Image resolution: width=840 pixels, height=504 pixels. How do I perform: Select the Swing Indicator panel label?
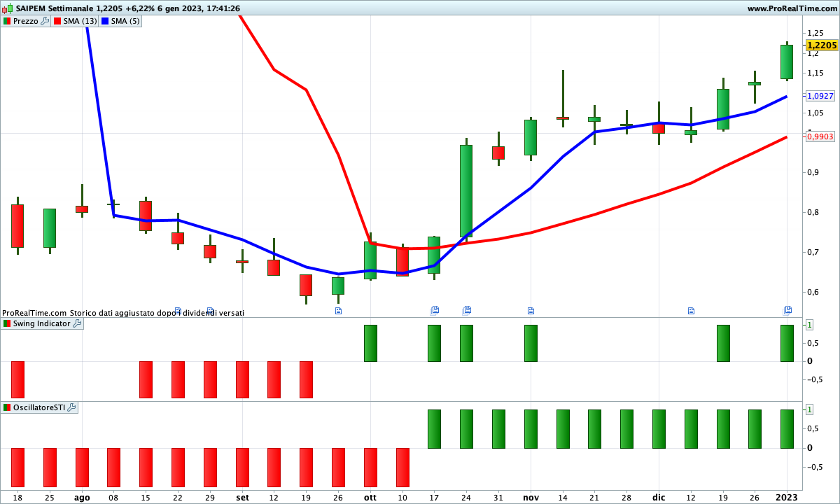tap(42, 323)
